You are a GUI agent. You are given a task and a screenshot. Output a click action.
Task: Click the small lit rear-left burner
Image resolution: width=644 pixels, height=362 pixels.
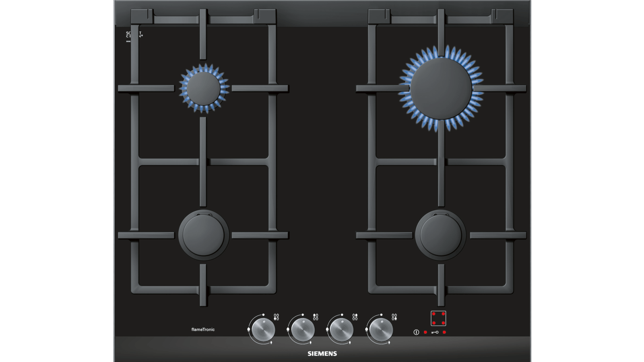pyautogui.click(x=204, y=88)
